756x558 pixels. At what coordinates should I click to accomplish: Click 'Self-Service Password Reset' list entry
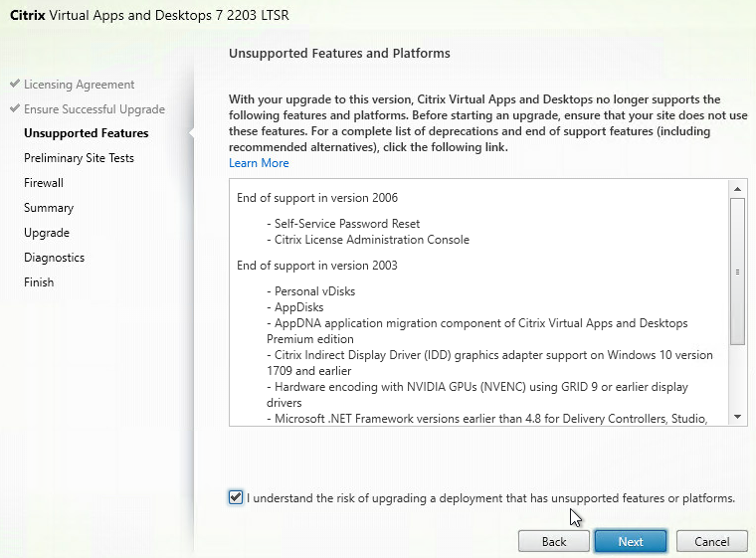[343, 224]
